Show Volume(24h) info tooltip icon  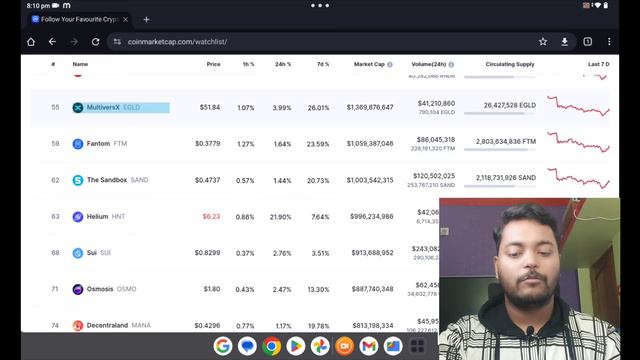451,64
